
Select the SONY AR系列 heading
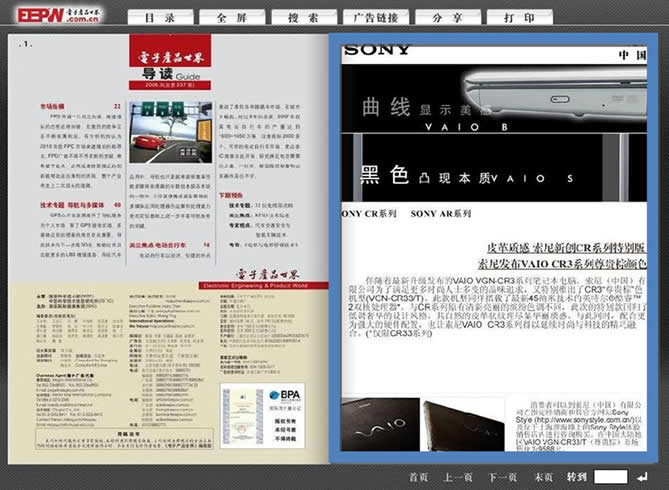[x=440, y=214]
